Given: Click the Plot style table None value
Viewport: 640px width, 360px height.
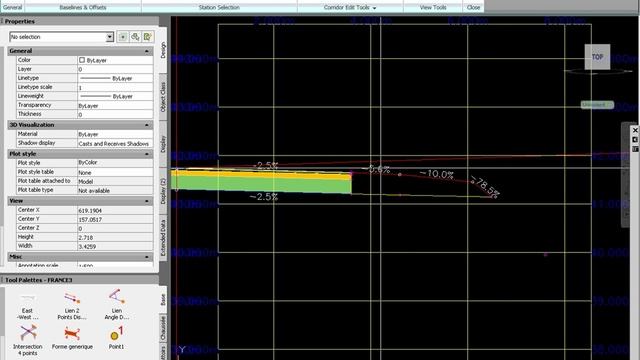Looking at the screenshot, I should (x=115, y=172).
